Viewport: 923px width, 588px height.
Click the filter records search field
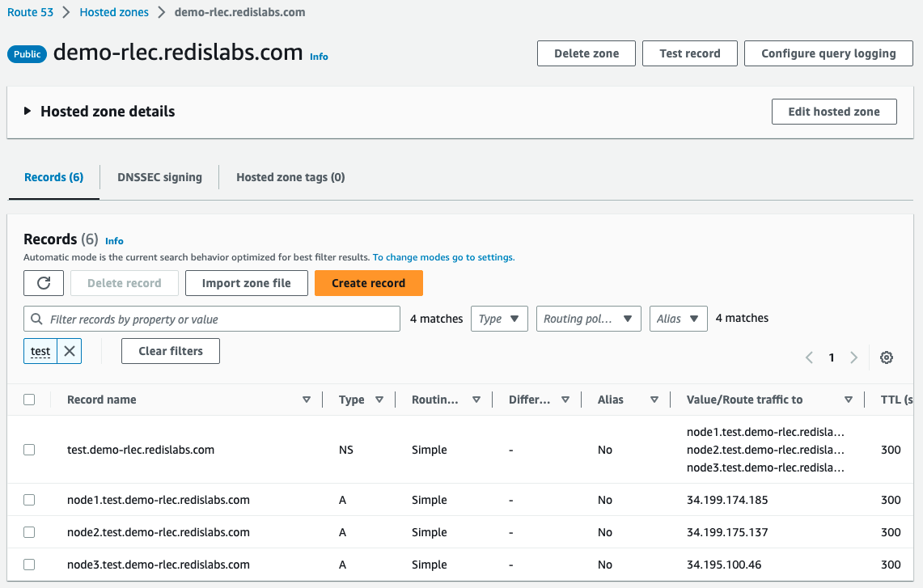pyautogui.click(x=212, y=319)
